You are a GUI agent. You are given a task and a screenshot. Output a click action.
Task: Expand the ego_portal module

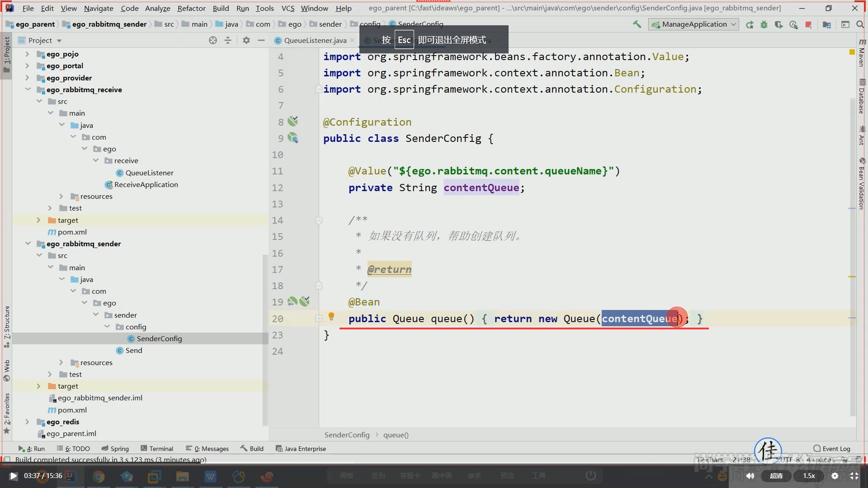coord(27,66)
